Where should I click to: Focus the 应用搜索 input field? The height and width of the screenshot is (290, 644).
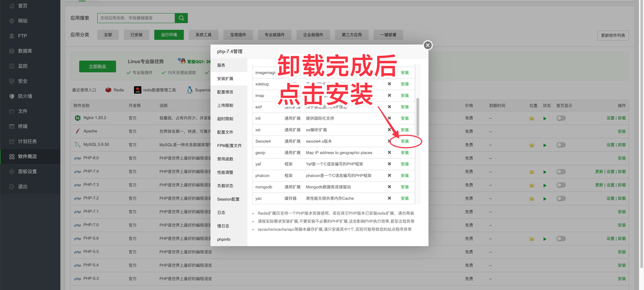pos(136,18)
